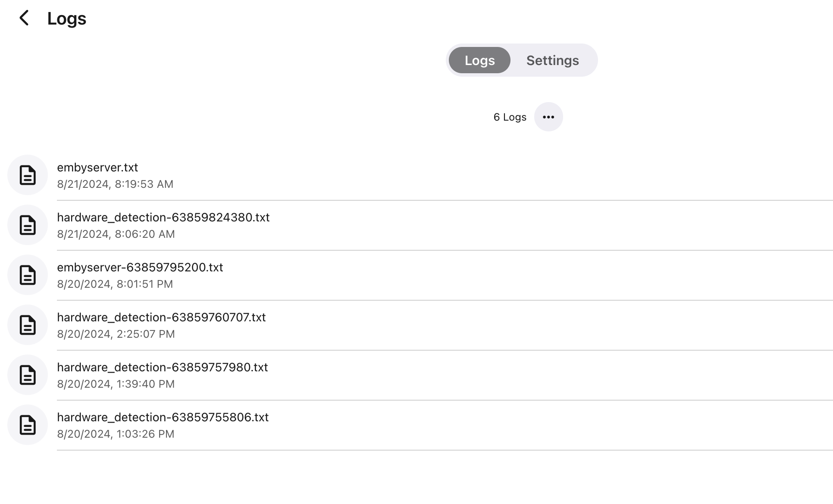This screenshot has width=833, height=504.
Task: Open the three-dots more options menu
Action: (548, 117)
